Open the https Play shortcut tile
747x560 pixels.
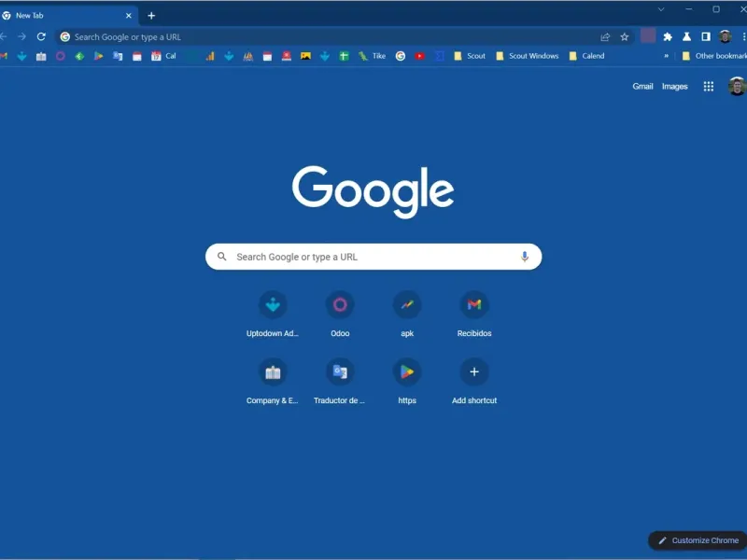[407, 382]
